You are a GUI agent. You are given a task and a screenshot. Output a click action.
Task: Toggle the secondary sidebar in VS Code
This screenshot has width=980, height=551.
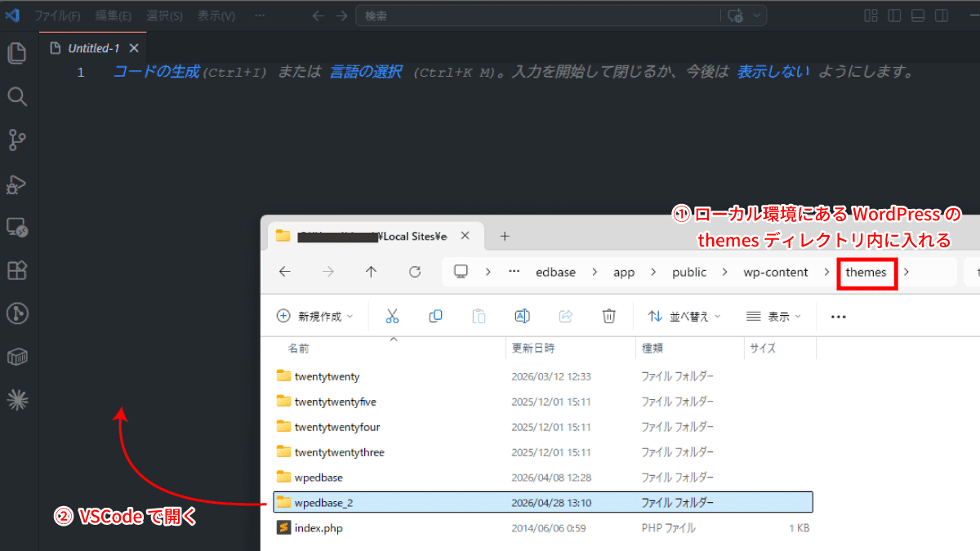click(x=941, y=16)
